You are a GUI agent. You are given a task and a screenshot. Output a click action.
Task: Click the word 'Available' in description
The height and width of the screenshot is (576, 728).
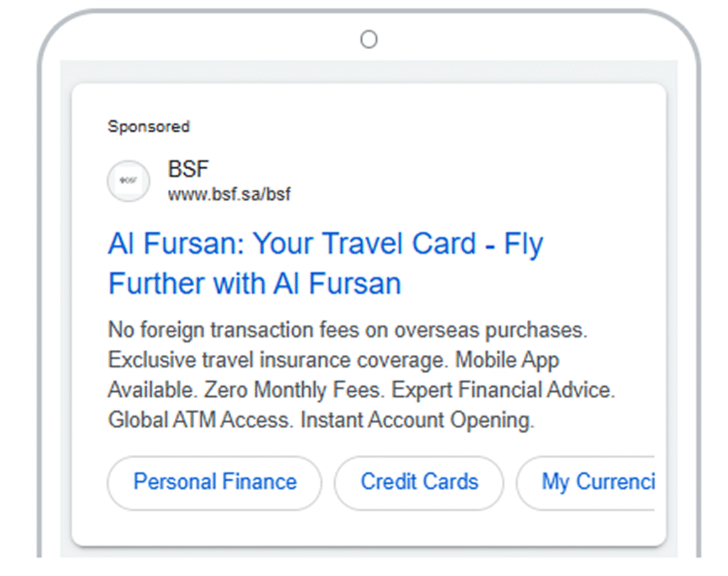[x=151, y=390]
